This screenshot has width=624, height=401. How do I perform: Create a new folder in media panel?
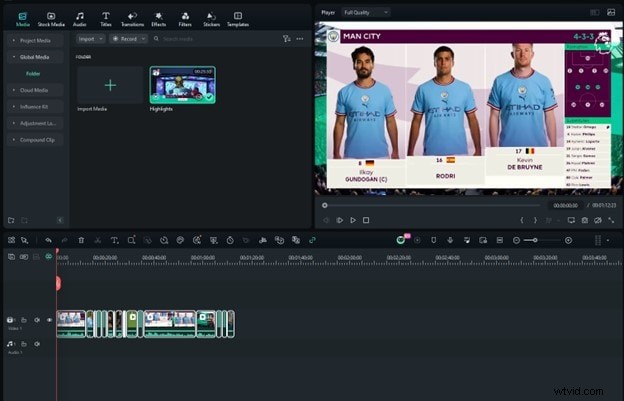[x=11, y=219]
